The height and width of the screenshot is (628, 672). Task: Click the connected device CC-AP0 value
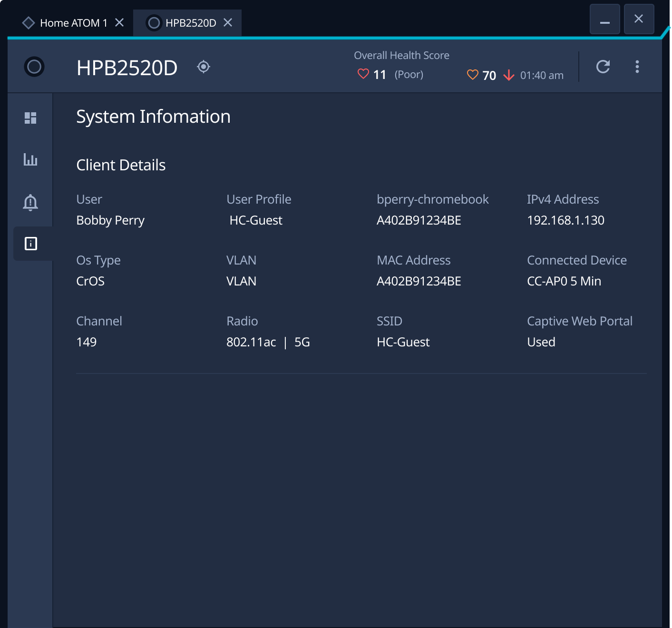click(x=564, y=281)
